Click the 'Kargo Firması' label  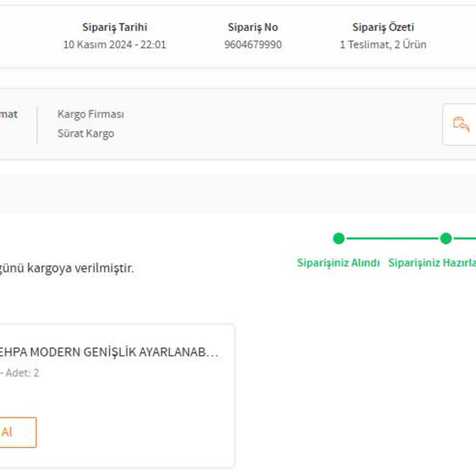90,114
